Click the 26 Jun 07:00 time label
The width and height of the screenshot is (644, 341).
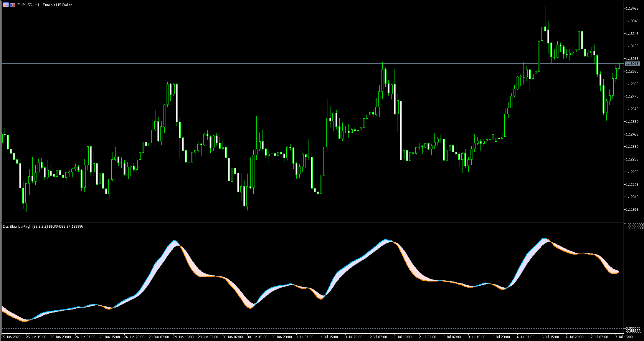pos(85,337)
